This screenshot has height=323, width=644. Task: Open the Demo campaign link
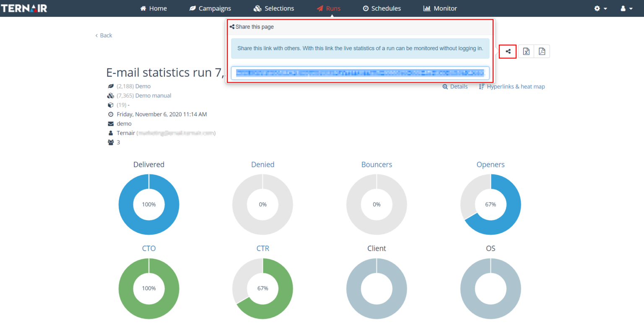[143, 86]
